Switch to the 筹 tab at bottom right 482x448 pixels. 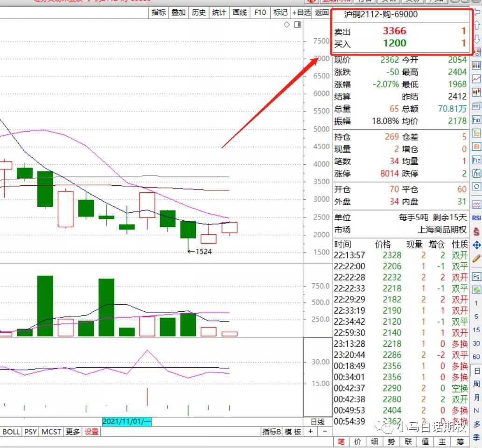pos(461,442)
